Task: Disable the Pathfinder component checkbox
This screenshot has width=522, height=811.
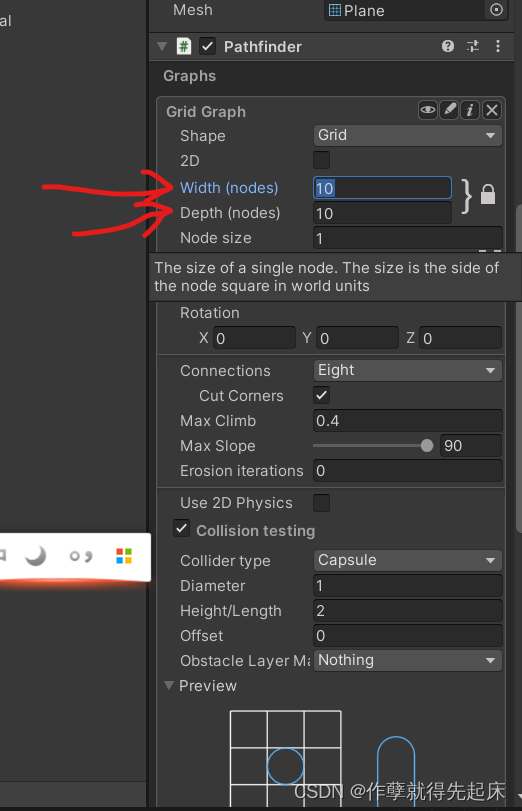Action: click(207, 47)
